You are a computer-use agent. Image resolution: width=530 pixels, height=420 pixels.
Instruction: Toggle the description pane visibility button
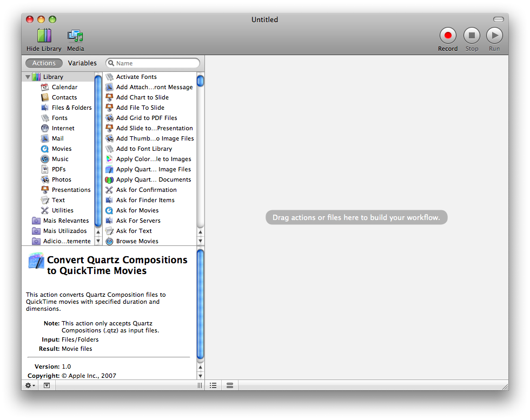[x=47, y=385]
